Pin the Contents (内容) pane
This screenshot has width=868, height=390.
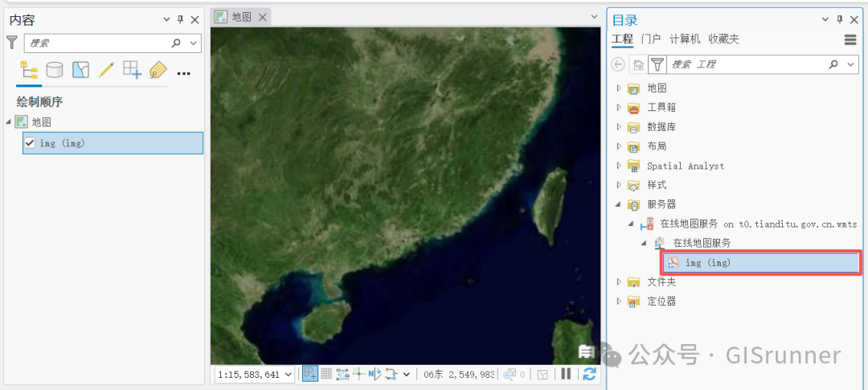(x=180, y=20)
